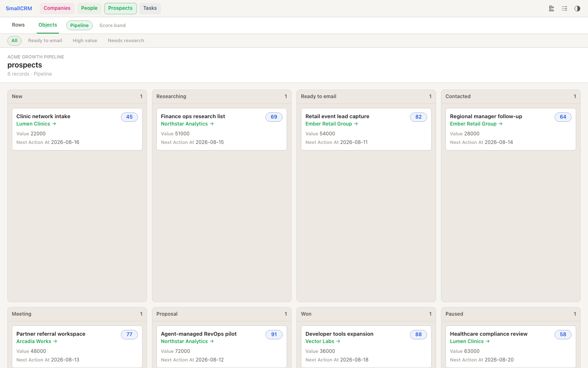Viewport: 588px width, 368px height.
Task: Open the Healthcare compliance review title
Action: (x=489, y=334)
